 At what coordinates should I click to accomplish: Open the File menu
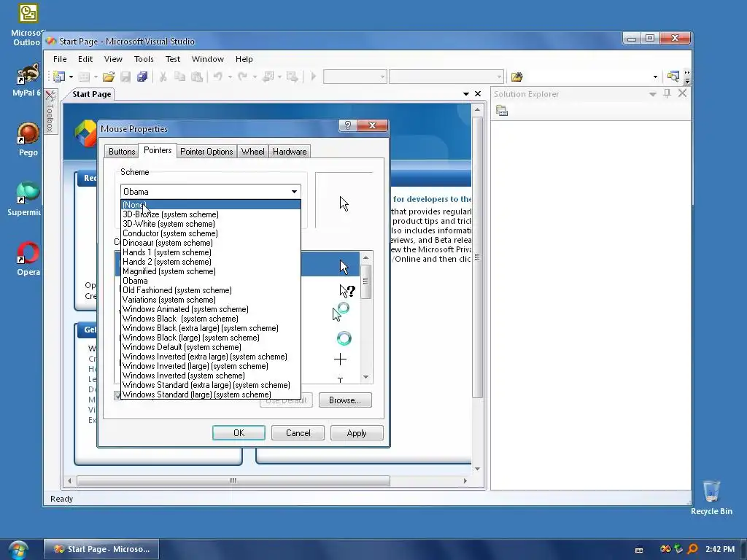tap(60, 59)
